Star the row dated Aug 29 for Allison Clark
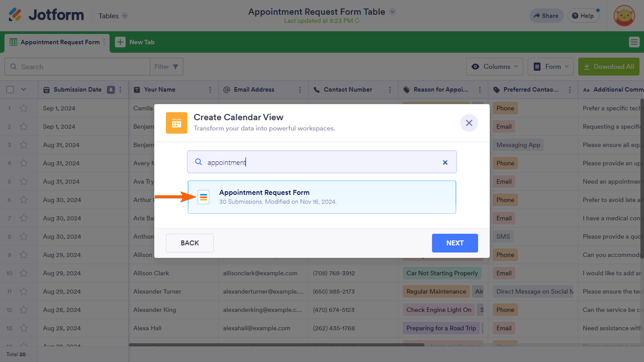 (24, 273)
